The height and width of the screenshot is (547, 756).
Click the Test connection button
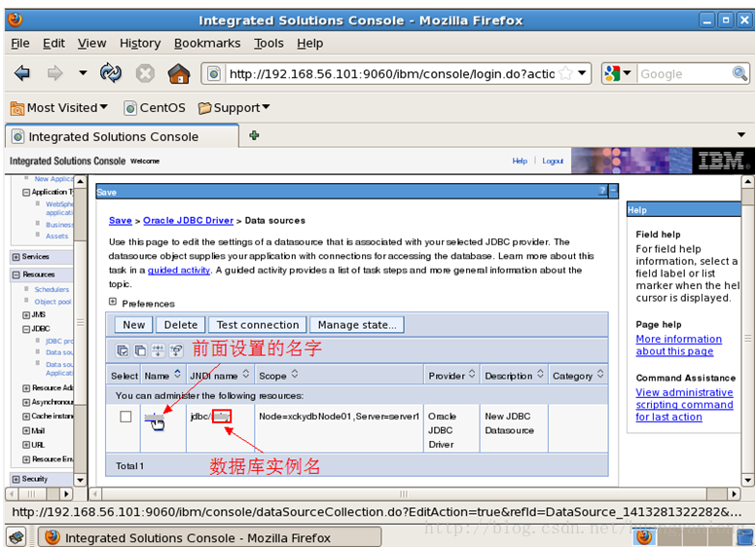(258, 325)
